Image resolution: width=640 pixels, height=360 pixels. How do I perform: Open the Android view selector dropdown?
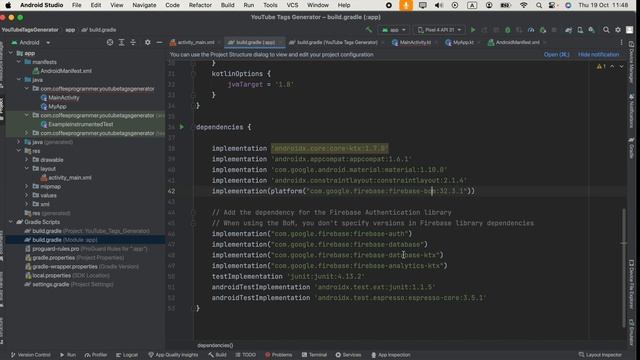(31, 42)
